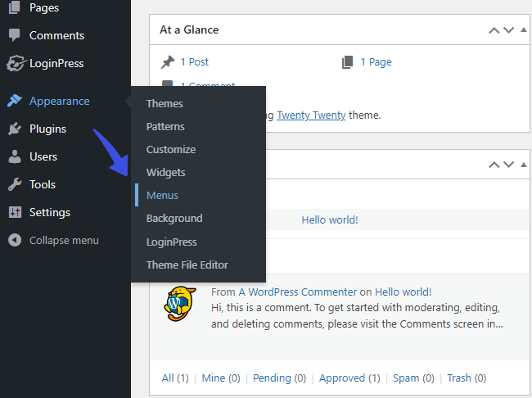
Task: Toggle At a Glance panel collapse triangle
Action: pos(524,29)
